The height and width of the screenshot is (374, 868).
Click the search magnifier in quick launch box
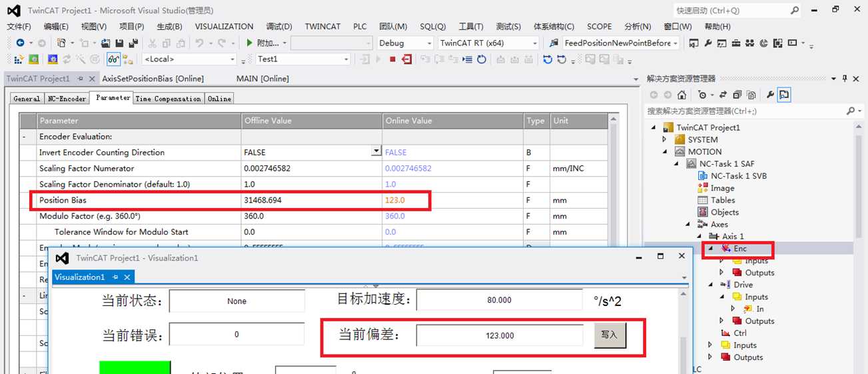[795, 11]
